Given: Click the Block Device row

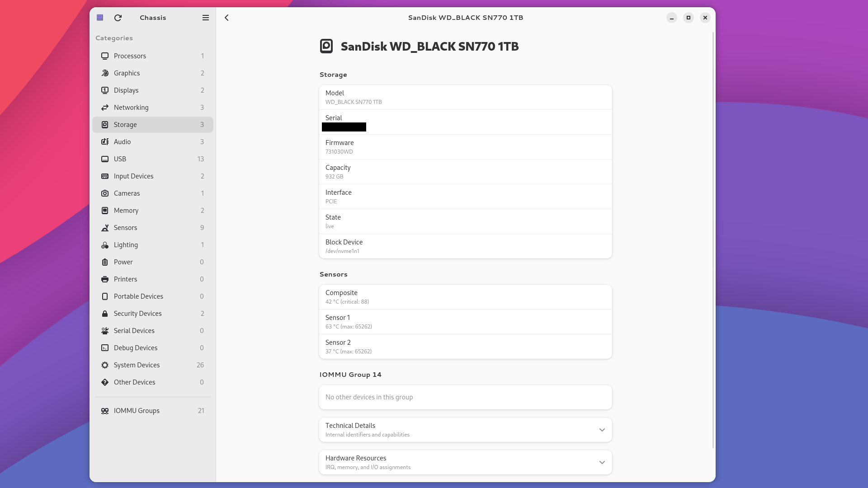Looking at the screenshot, I should click(x=465, y=246).
